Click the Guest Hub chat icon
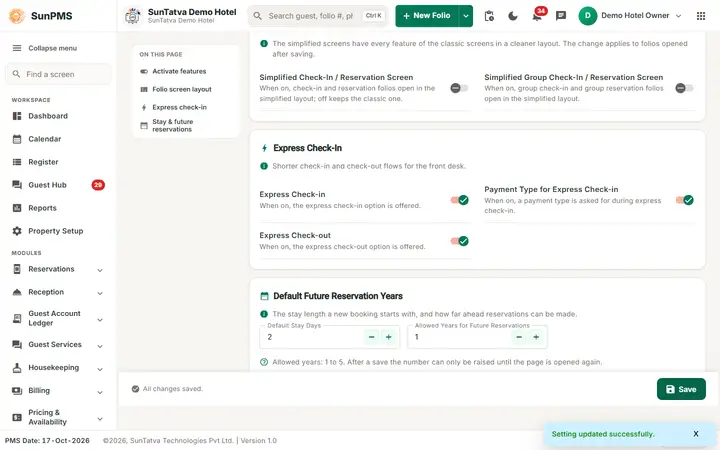Image resolution: width=720 pixels, height=450 pixels. pyautogui.click(x=17, y=185)
